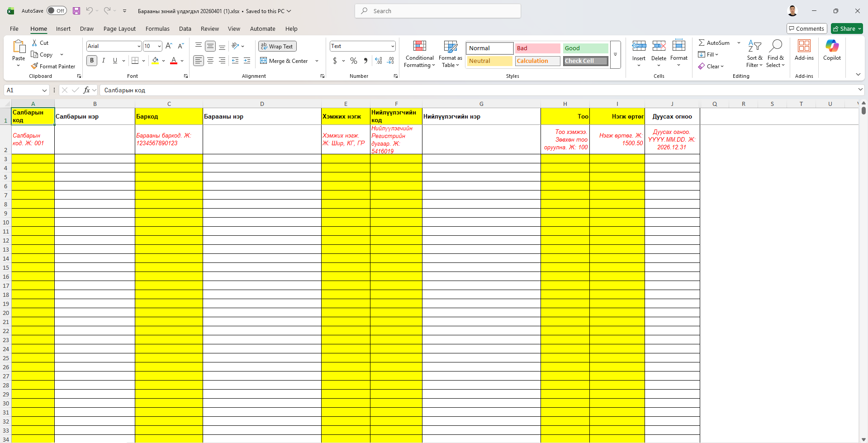Open the Comments button
The width and height of the screenshot is (868, 443).
[x=806, y=29]
